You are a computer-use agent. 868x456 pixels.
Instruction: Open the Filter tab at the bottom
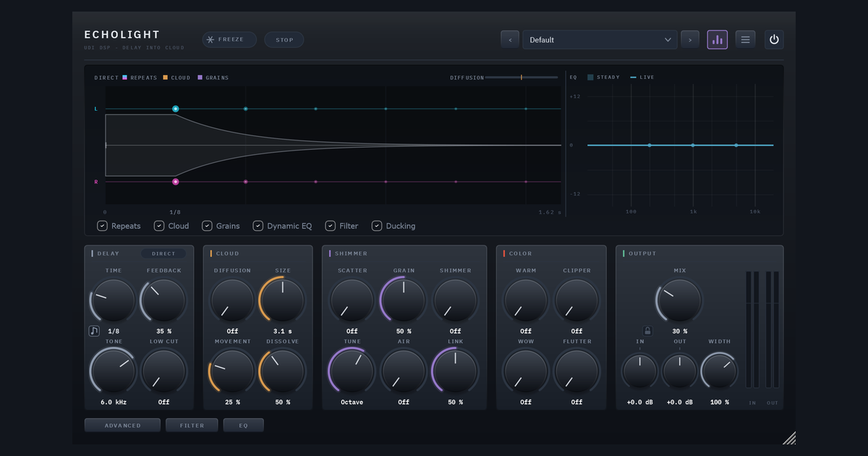point(192,426)
